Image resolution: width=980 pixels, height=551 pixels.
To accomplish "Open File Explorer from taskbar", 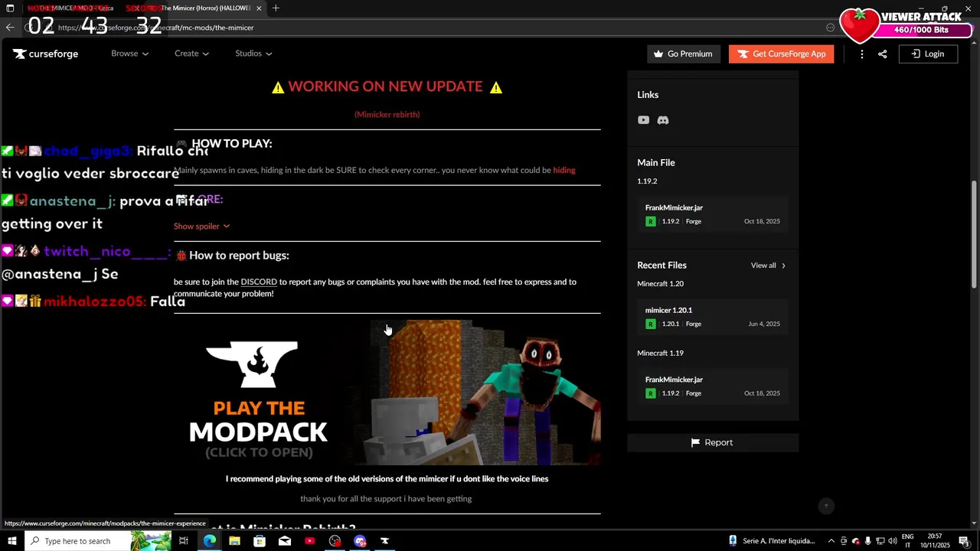I will (234, 541).
